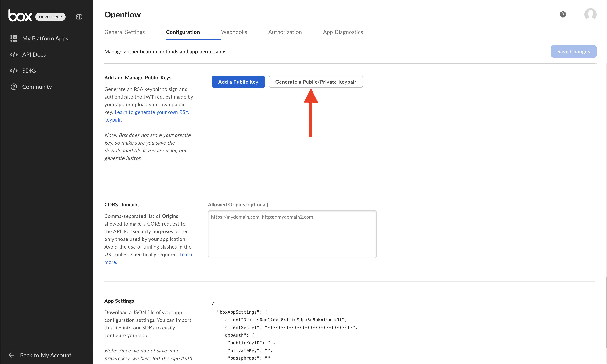This screenshot has width=607, height=364.
Task: Switch to the Webhooks tab
Action: point(234,32)
